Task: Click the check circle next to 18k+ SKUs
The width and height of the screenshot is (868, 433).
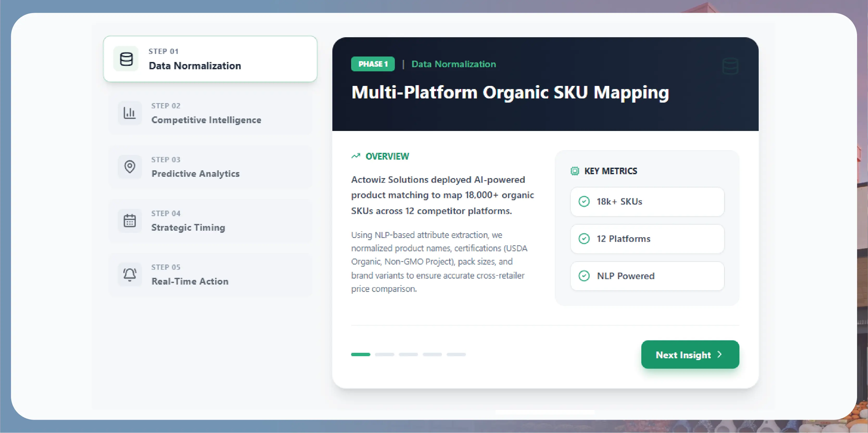Action: 584,202
